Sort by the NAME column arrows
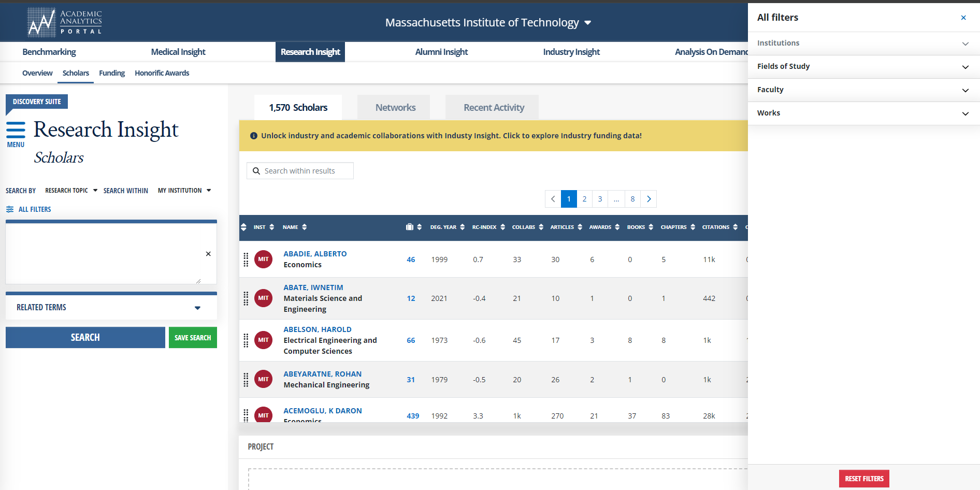This screenshot has height=490, width=980. tap(304, 227)
